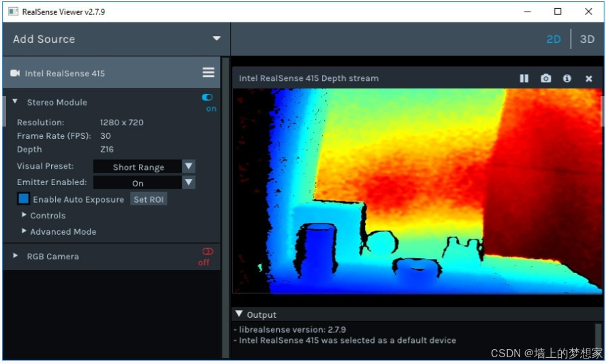Close the Depth stream panel
This screenshot has height=364, width=606.
(588, 79)
